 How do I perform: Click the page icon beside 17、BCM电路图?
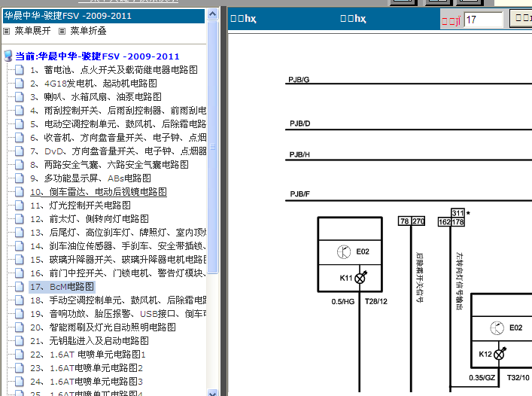[x=20, y=287]
